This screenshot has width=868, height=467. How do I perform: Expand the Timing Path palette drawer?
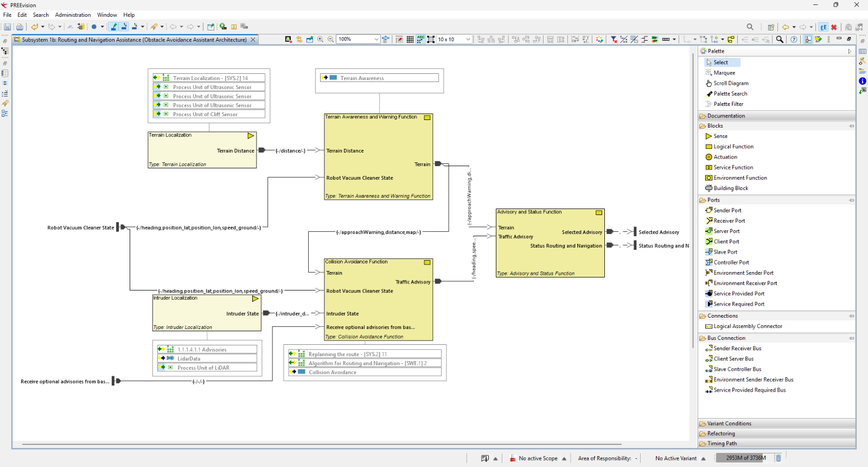776,443
